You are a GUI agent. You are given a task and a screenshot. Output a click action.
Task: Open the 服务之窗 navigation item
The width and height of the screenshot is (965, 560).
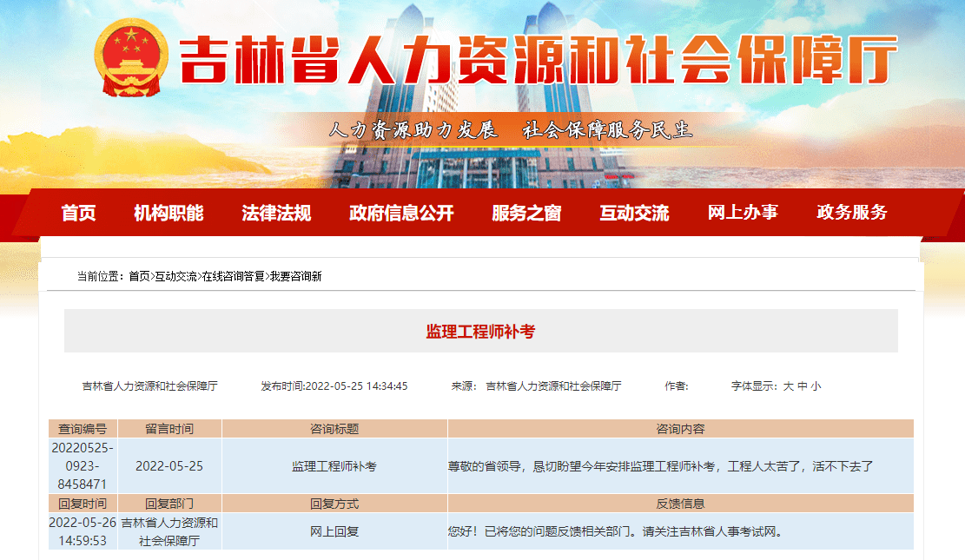tap(526, 213)
